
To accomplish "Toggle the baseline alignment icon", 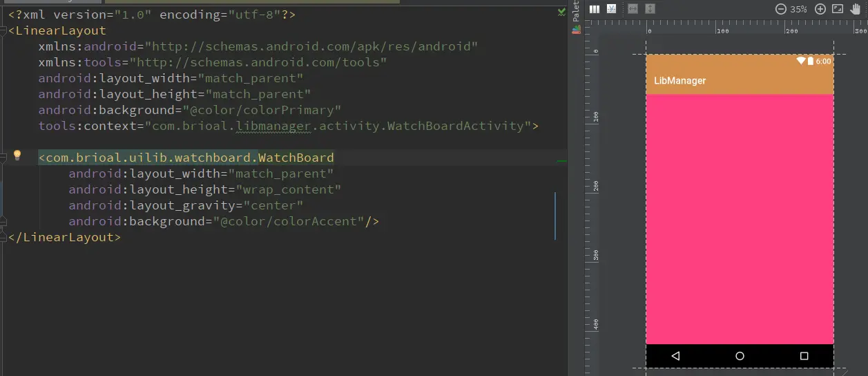I will click(612, 9).
